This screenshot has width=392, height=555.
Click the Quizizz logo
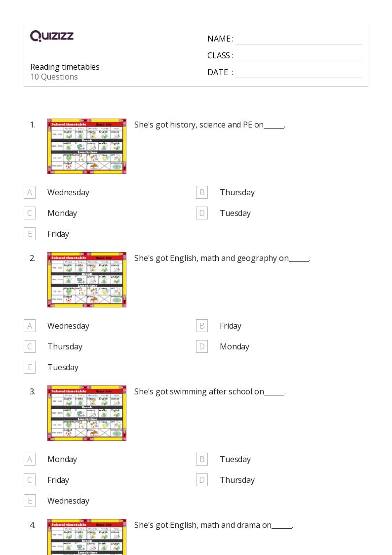click(52, 36)
